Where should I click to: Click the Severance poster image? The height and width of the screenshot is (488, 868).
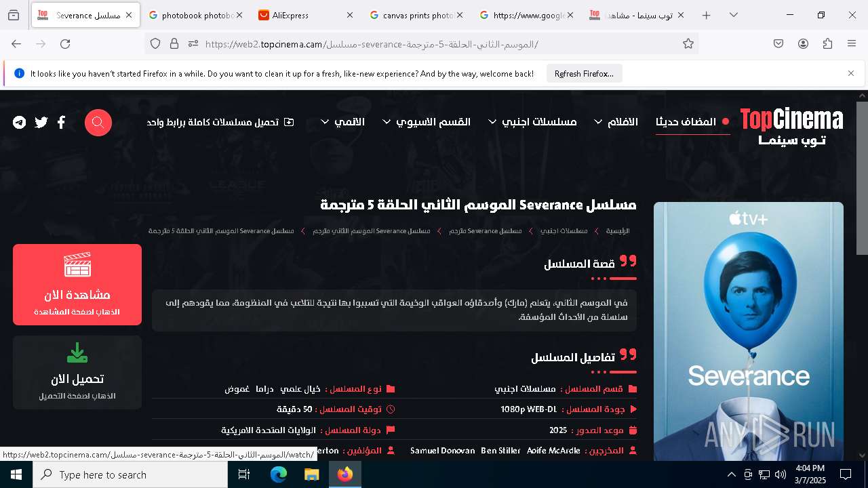[x=749, y=331]
